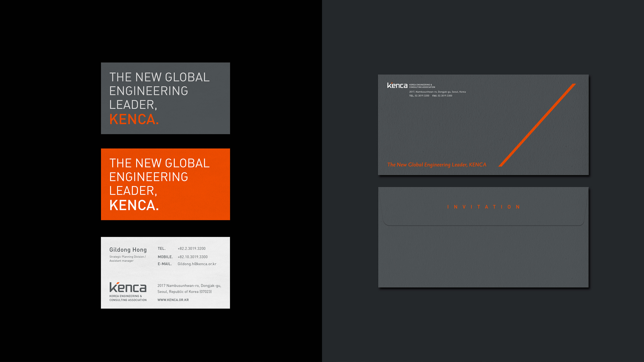This screenshot has height=362, width=644.
Task: Click the phone number +82.2.3019.3200
Action: 192,249
